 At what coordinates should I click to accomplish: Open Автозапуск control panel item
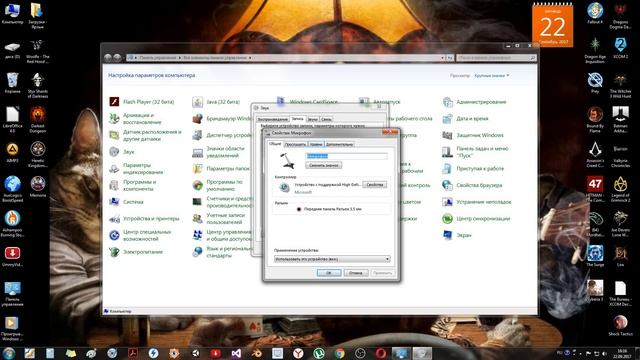(380, 102)
